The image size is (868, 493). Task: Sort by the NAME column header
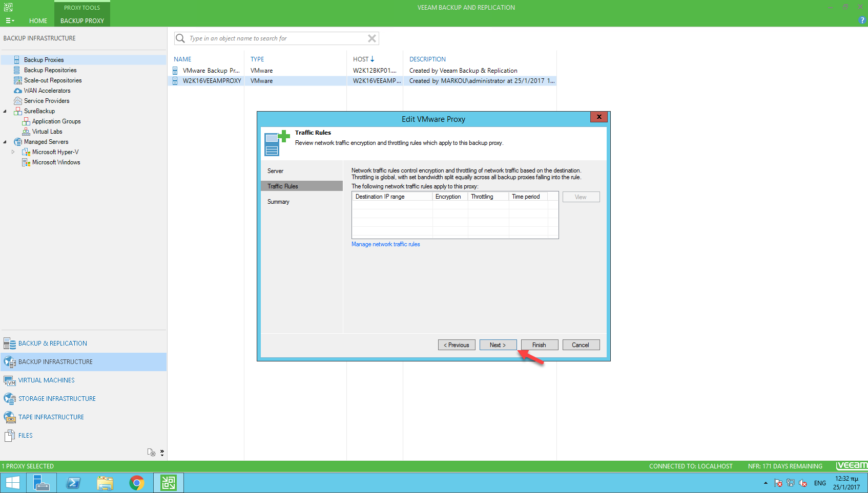pos(182,59)
